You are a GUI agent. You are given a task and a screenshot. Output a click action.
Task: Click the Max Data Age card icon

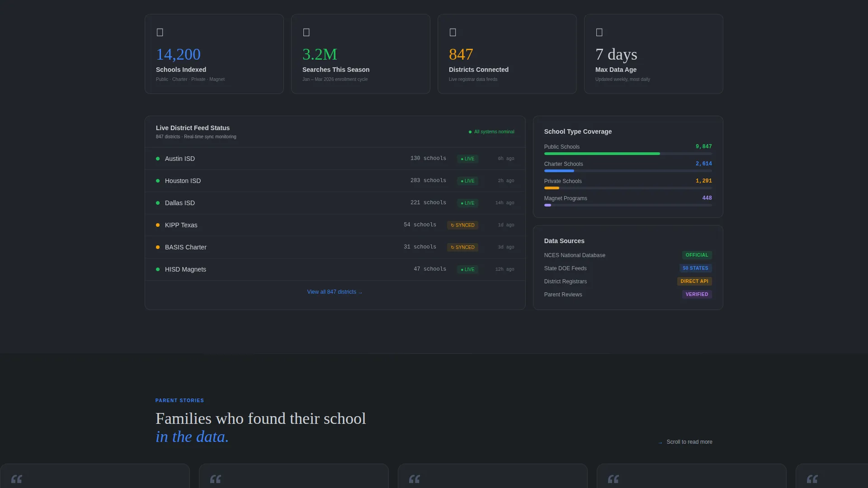[x=599, y=32]
